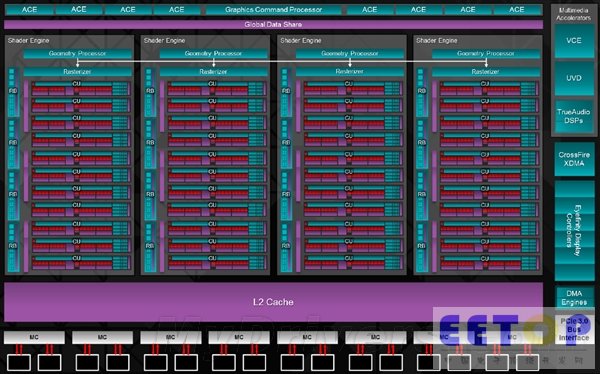The height and width of the screenshot is (374, 600).
Task: Select the PCIe 3.0 Bus Interface block
Action: coord(574,329)
